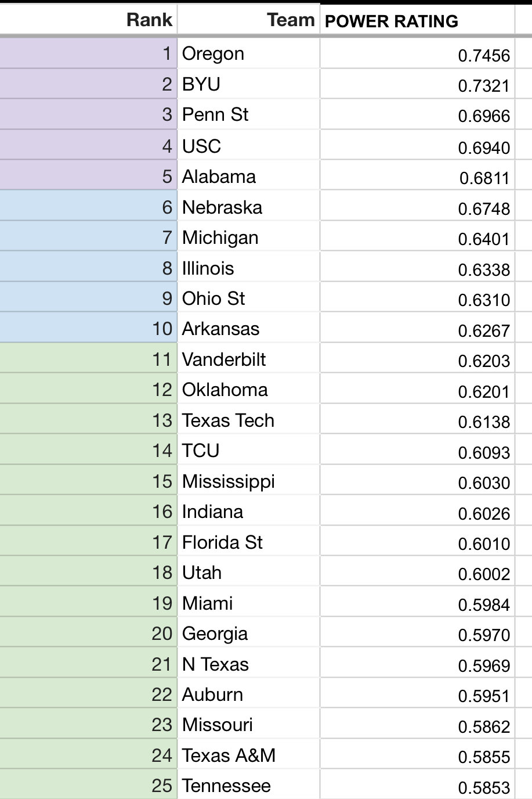Click the Texas A&M cell
This screenshot has width=532, height=799.
pyautogui.click(x=248, y=754)
